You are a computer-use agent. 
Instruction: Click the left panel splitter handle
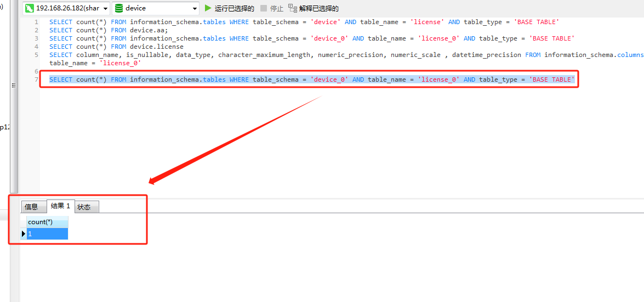point(14,86)
